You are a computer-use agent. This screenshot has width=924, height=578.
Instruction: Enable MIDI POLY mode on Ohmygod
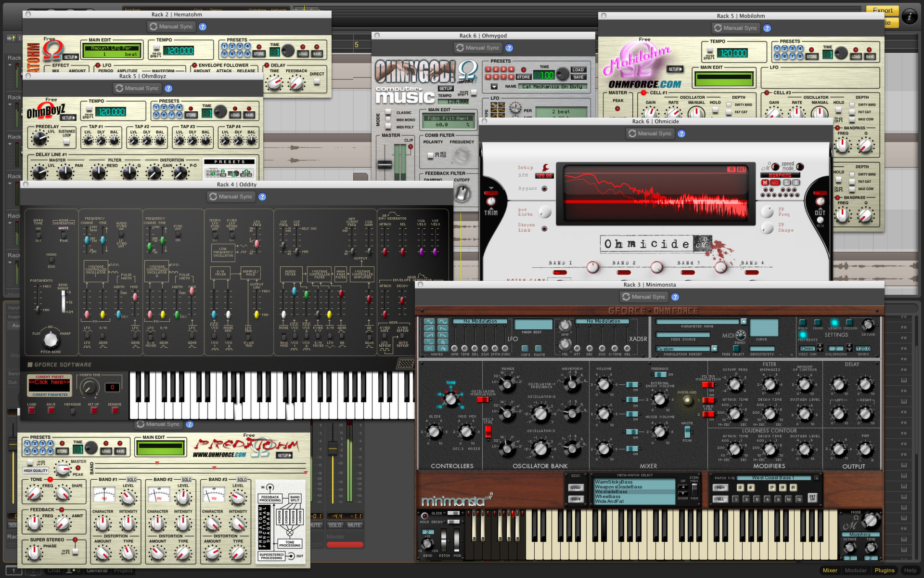(388, 127)
